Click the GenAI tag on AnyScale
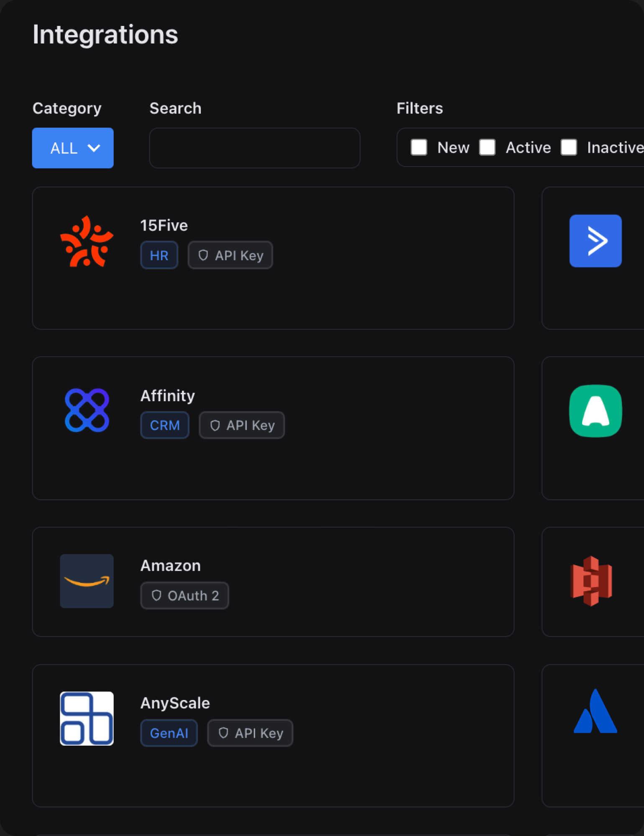Image resolution: width=644 pixels, height=836 pixels. click(x=169, y=733)
